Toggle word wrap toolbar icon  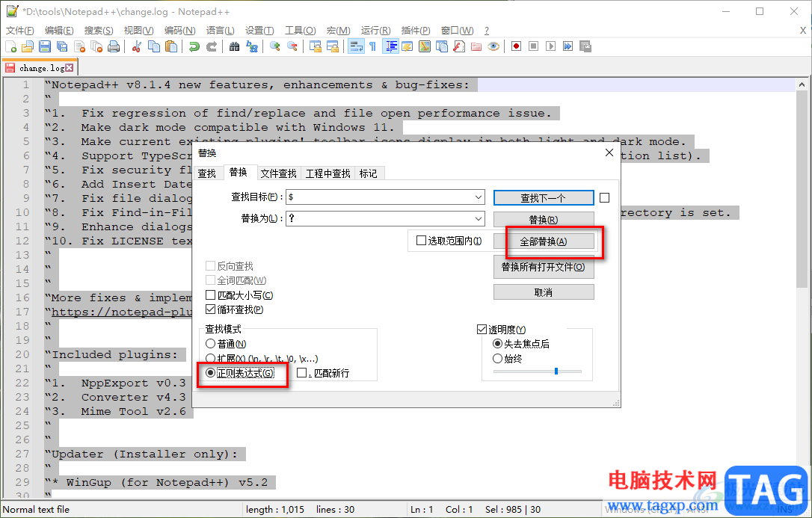(x=356, y=46)
